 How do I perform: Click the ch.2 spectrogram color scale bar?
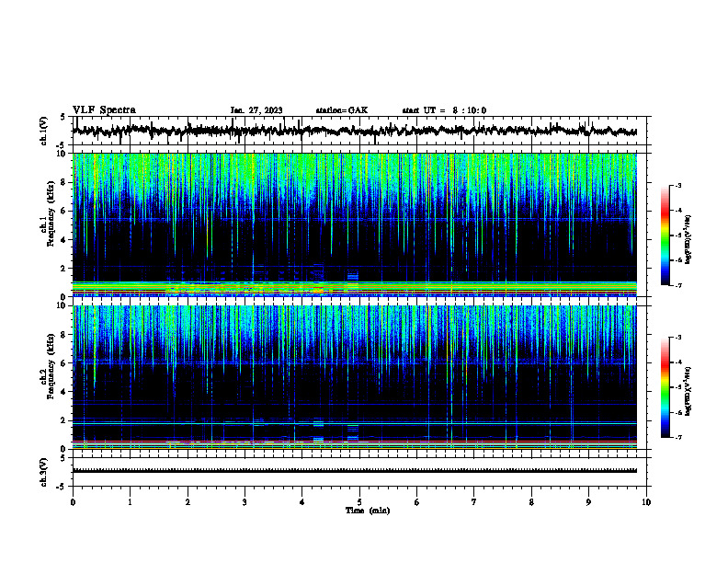click(x=665, y=387)
